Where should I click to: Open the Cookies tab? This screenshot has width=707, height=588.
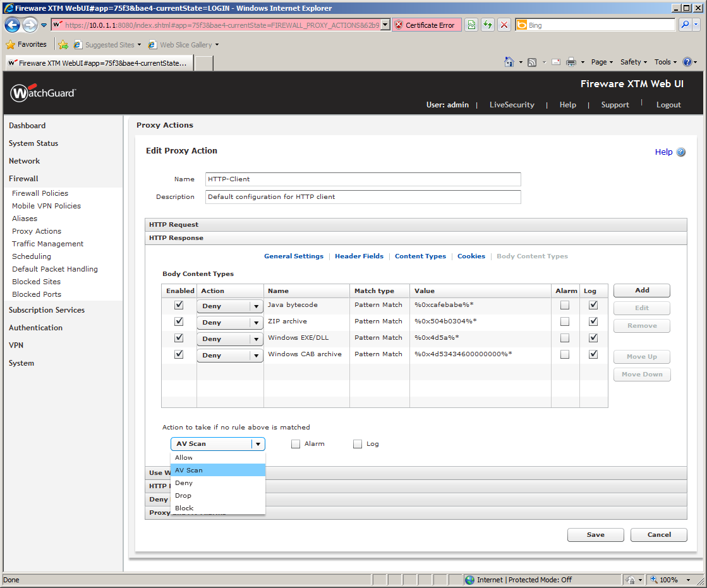tap(471, 256)
